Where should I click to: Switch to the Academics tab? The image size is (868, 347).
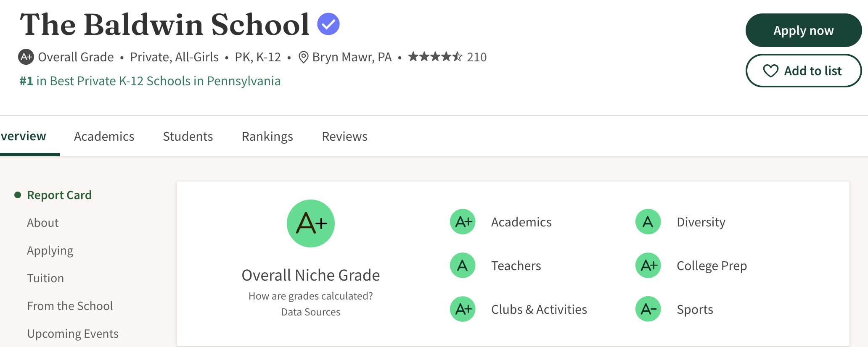click(x=104, y=137)
